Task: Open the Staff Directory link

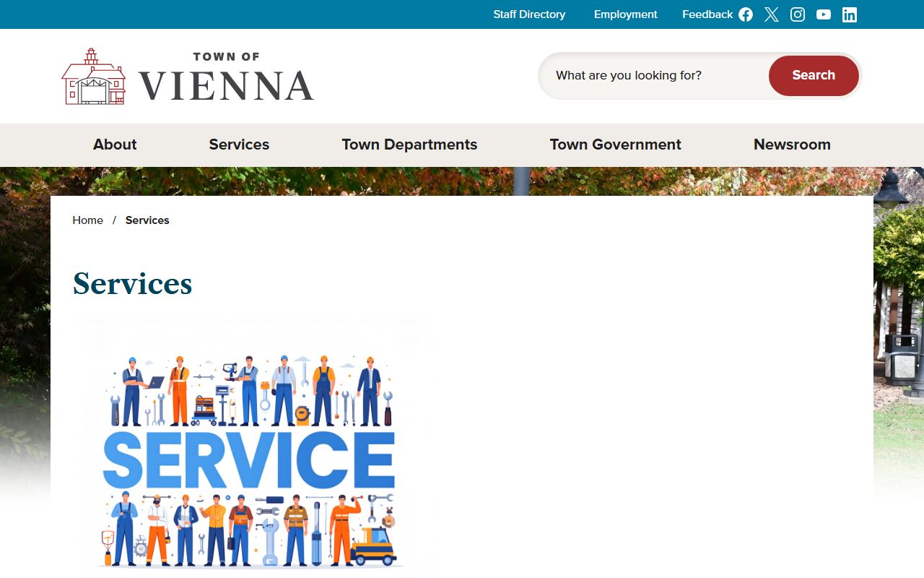Action: pos(529,14)
